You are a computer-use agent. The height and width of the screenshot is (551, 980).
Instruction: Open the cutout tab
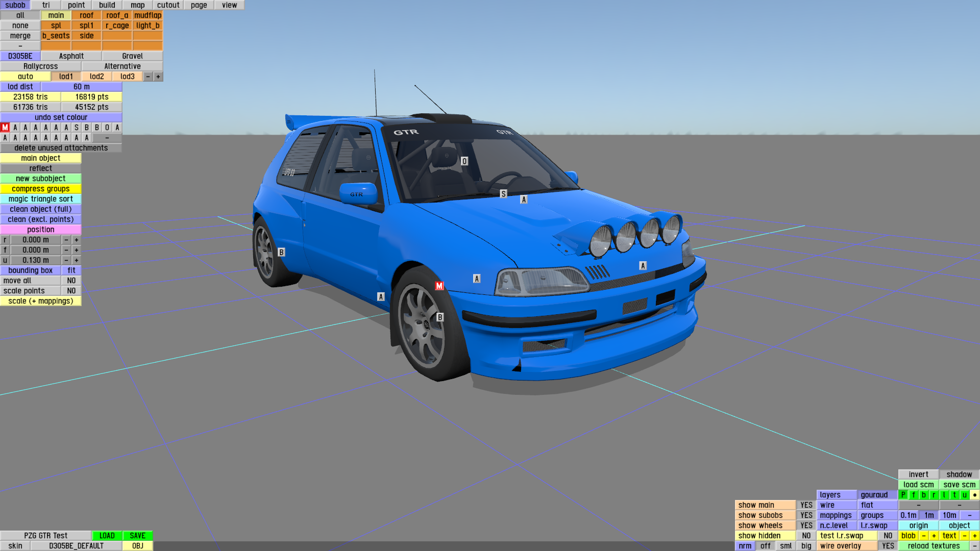[x=168, y=5]
